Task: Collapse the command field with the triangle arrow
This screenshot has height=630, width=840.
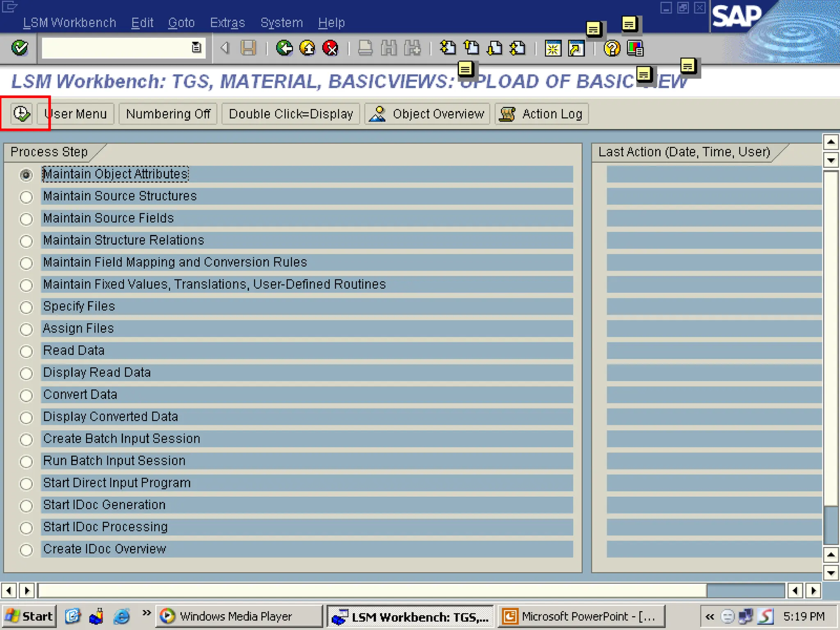Action: [x=224, y=48]
